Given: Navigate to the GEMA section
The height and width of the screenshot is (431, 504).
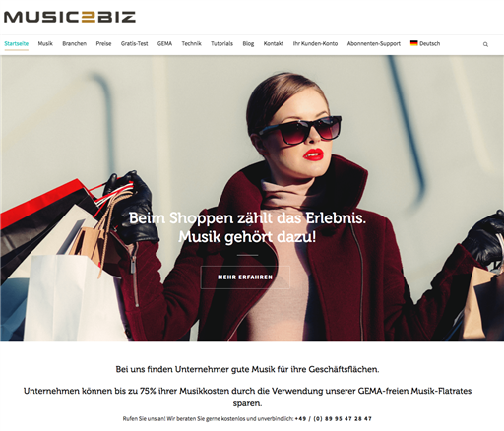Looking at the screenshot, I should pyautogui.click(x=164, y=43).
